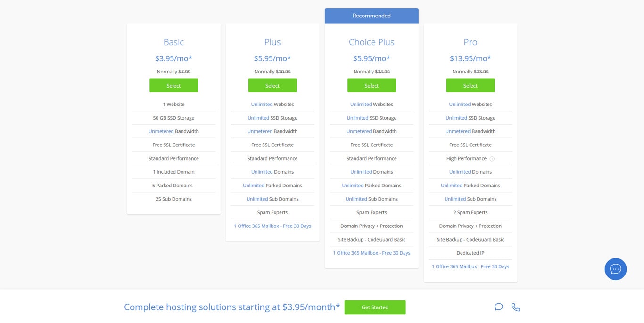Select the recommended Choice Plus plan
644x323 pixels.
click(x=372, y=85)
